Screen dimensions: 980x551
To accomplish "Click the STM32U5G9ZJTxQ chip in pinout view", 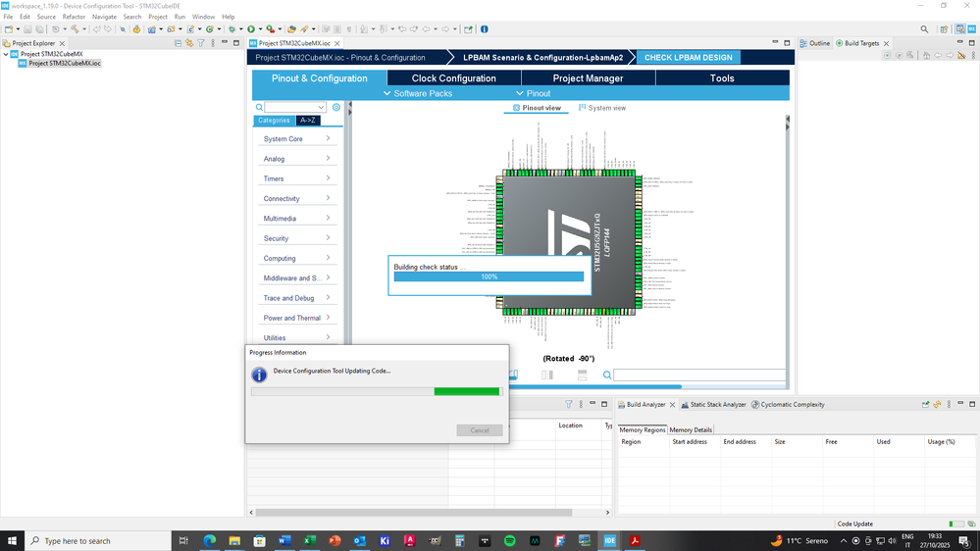I will (x=569, y=242).
